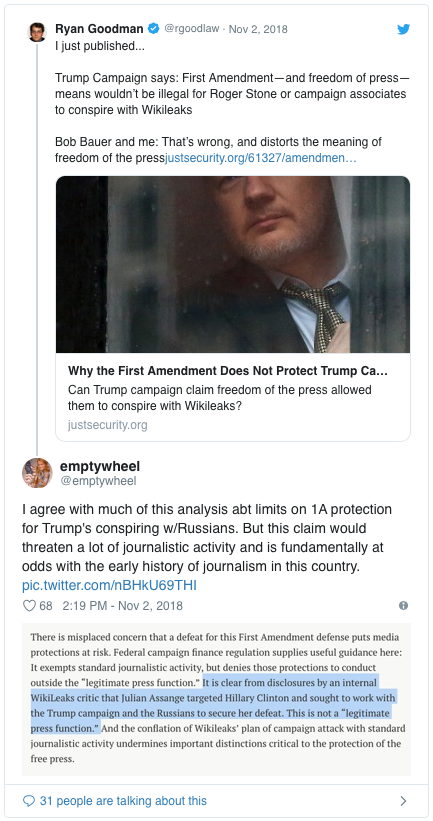Click the speech bubble reply icon
The height and width of the screenshot is (821, 433).
(x=29, y=801)
